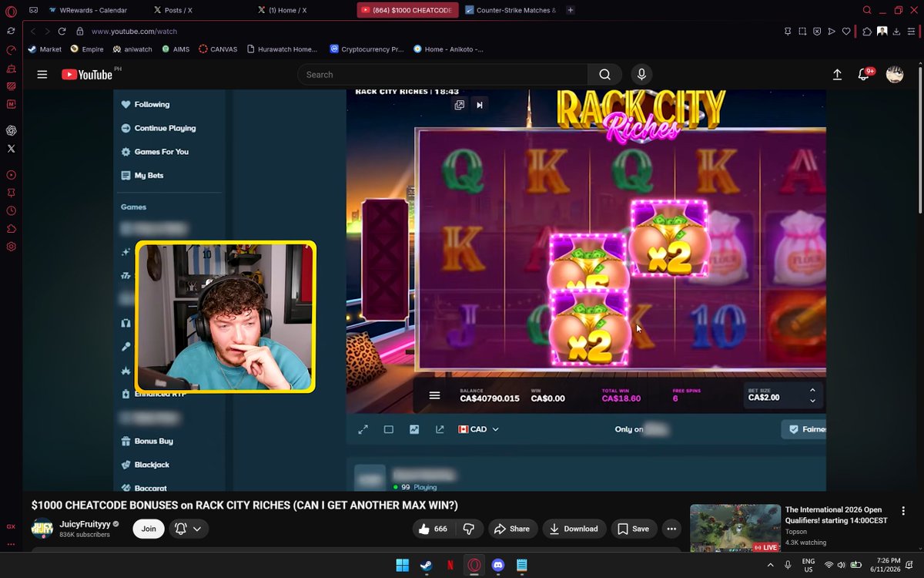Open Opera downloads icon in toolbar
The image size is (924, 578).
click(897, 32)
